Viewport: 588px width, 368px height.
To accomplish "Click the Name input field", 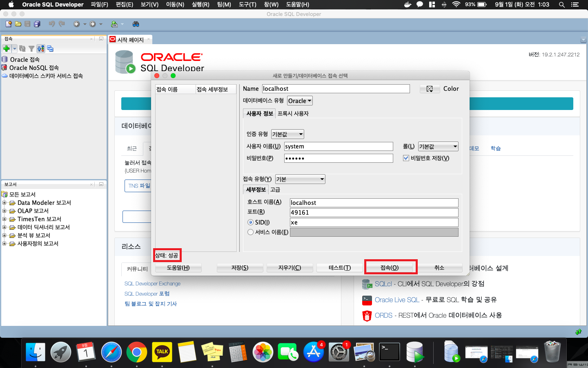I will [336, 89].
